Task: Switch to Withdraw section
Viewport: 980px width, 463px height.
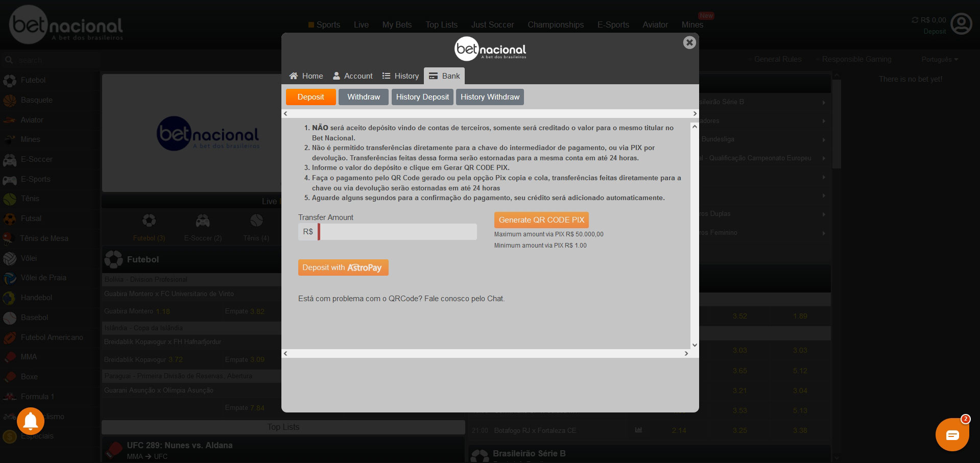Action: pos(364,97)
